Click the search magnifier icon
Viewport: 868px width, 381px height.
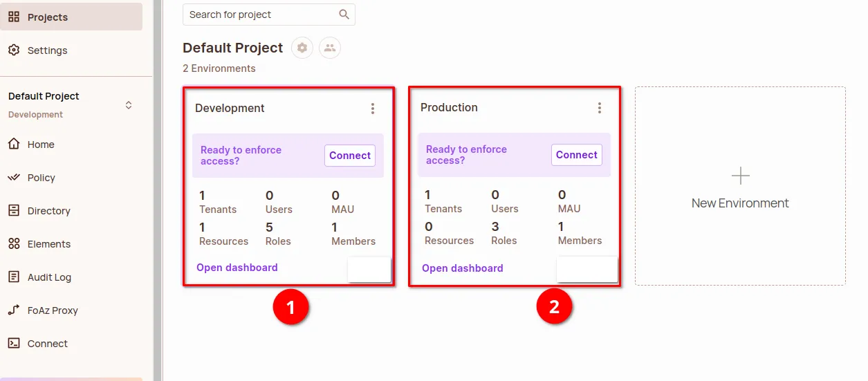pyautogui.click(x=344, y=15)
